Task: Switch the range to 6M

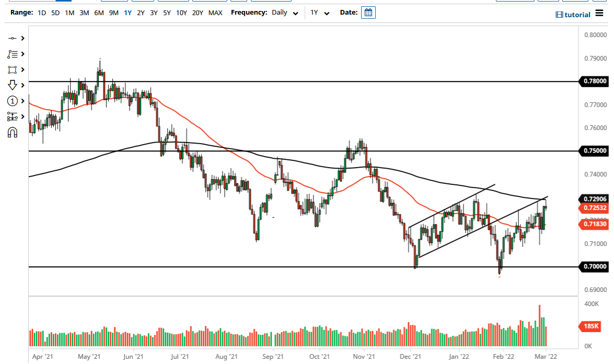Action: [x=98, y=12]
